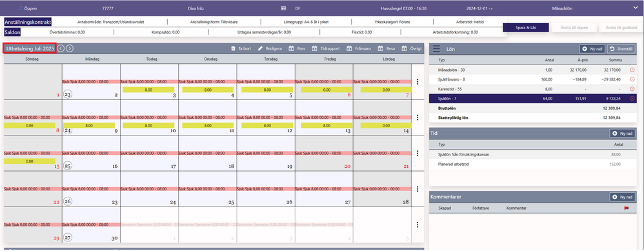Remove the Sjukfrånvaro - 8 row
Viewport: 644px width, 251px height.
632,79
